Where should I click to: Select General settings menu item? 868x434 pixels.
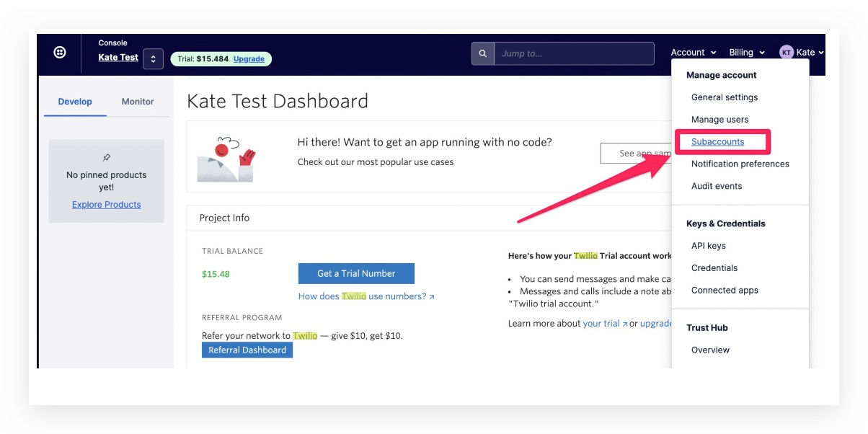[x=725, y=97]
